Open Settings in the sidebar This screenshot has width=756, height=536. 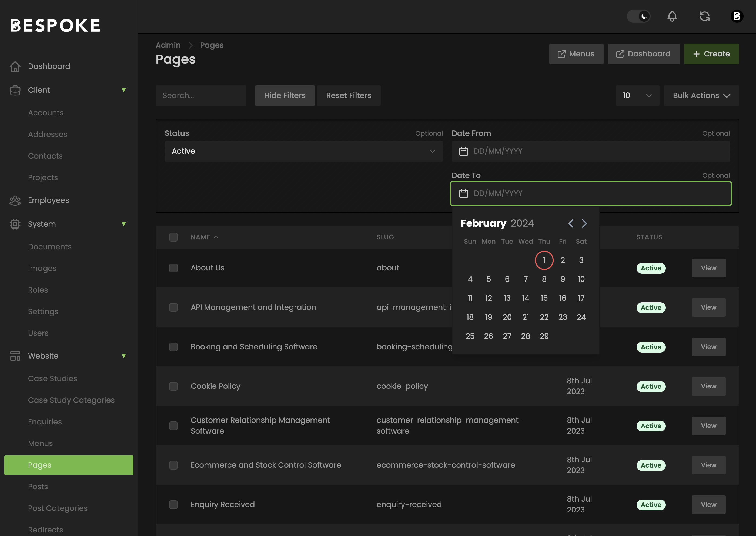[43, 311]
